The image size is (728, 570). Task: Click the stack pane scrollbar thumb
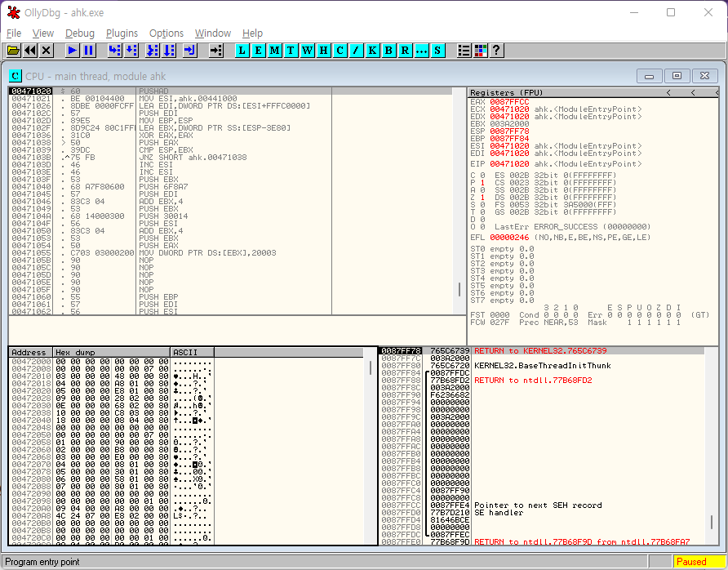click(712, 522)
